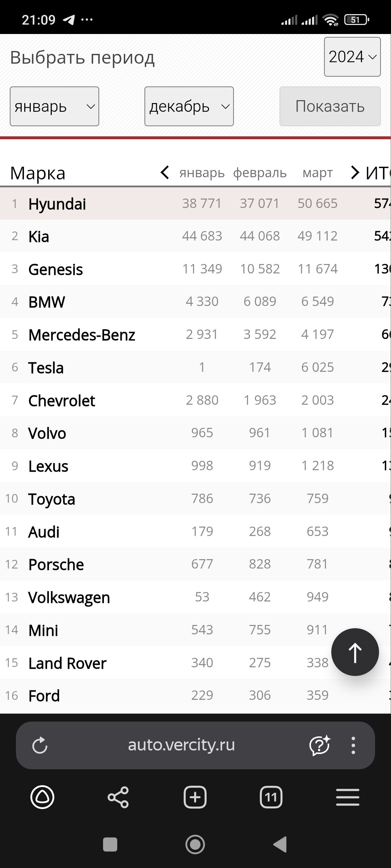Tap the Alice assistant home icon
Image resolution: width=391 pixels, height=868 pixels.
[x=42, y=797]
